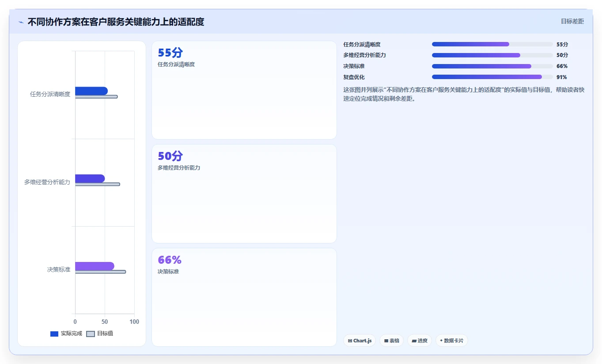The height and width of the screenshot is (364, 602).
Task: Click the description paragraph starting 这张图并列展示
Action: point(464,94)
